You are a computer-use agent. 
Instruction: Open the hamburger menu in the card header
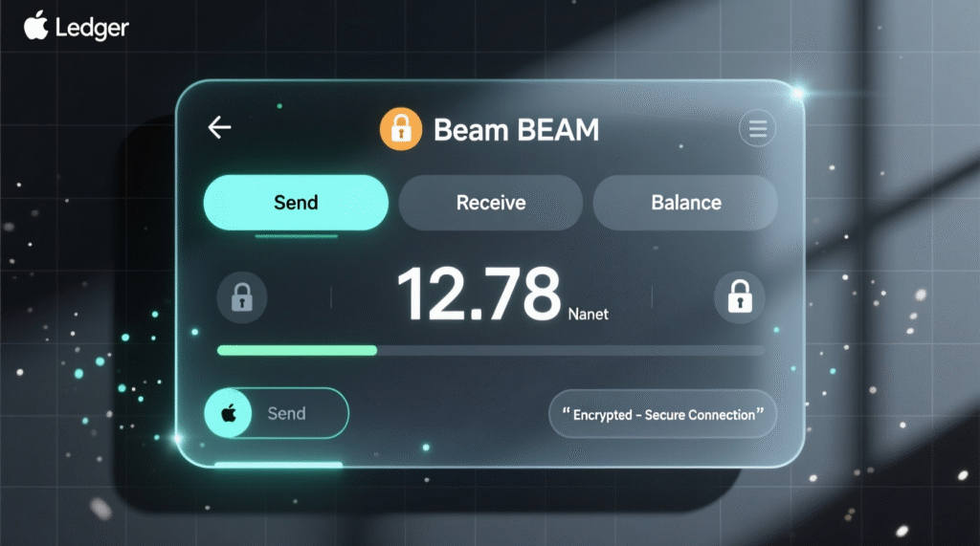(757, 129)
